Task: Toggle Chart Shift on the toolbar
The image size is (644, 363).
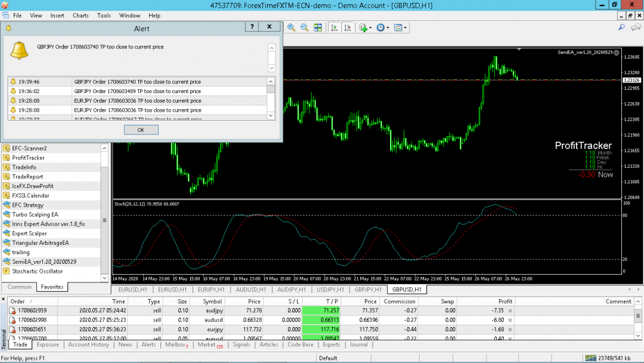Action: tap(348, 27)
